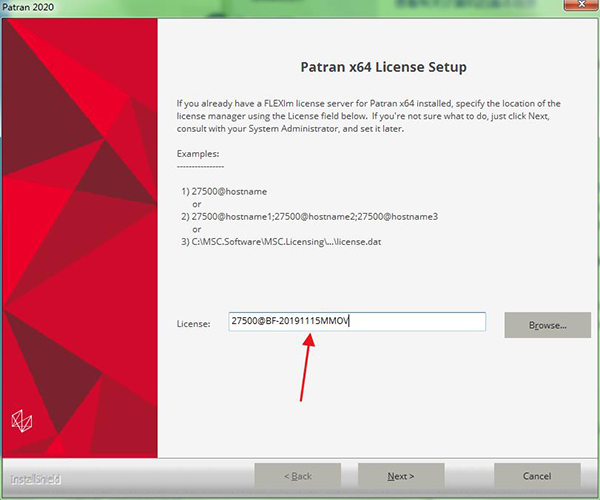
Task: Click the license.dat path example
Action: click(x=281, y=242)
